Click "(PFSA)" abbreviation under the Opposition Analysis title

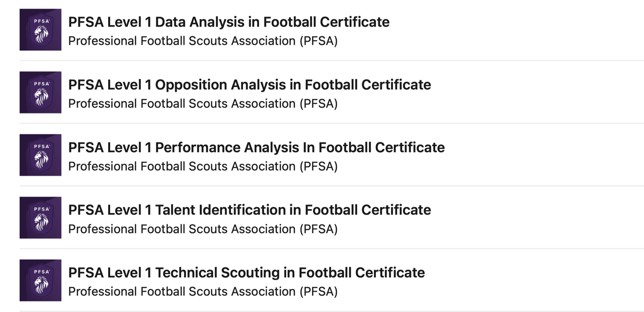point(318,104)
